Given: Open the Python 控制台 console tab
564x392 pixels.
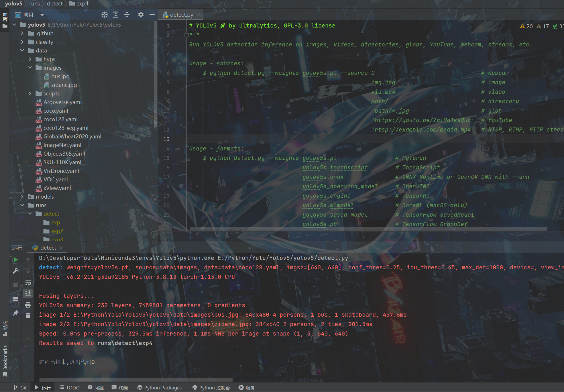Looking at the screenshot, I should click(x=211, y=388).
